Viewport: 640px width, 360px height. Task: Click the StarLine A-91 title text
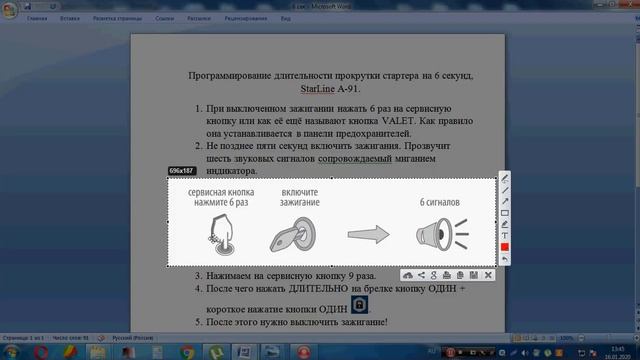[330, 89]
